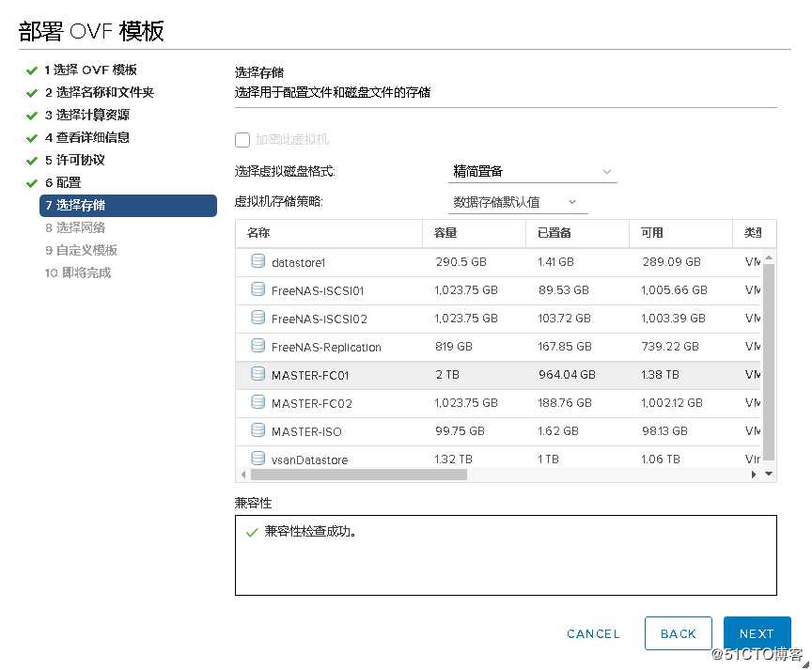This screenshot has width=812, height=670.
Task: Click the 964.04 GB provisioned cell
Action: pos(567,374)
